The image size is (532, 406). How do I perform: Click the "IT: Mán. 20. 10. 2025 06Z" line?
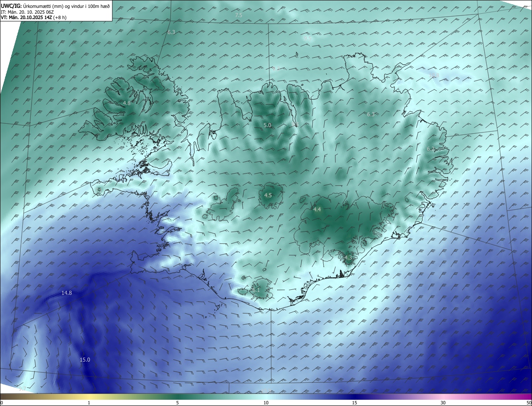click(x=27, y=12)
